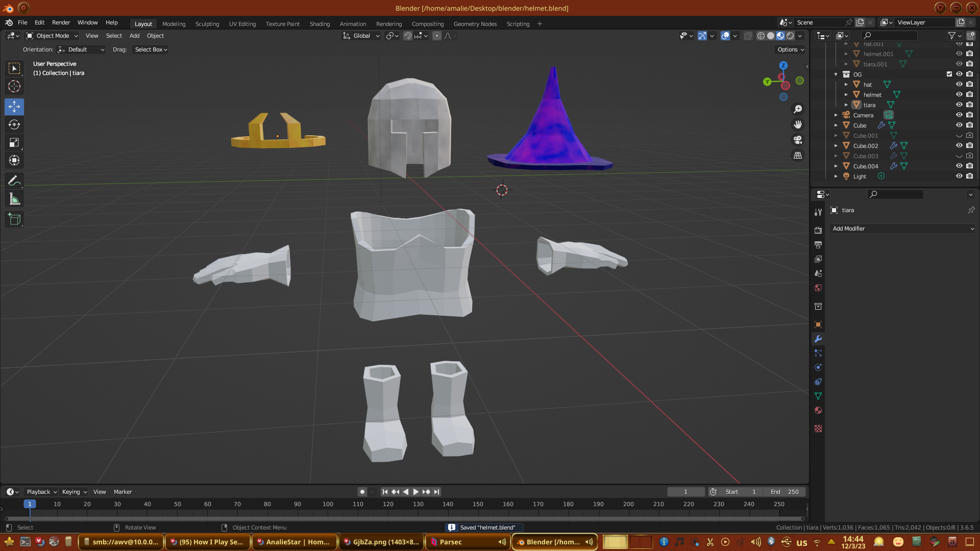Toggle OG collection exclude checkbox
The width and height of the screenshot is (980, 551).
pyautogui.click(x=949, y=74)
